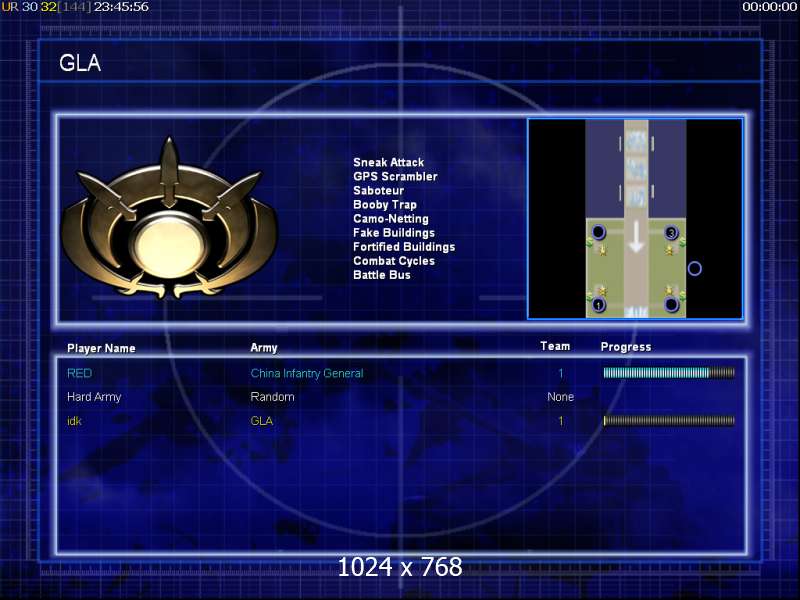Click team number 1 in RED's row
The image size is (800, 600).
[561, 373]
